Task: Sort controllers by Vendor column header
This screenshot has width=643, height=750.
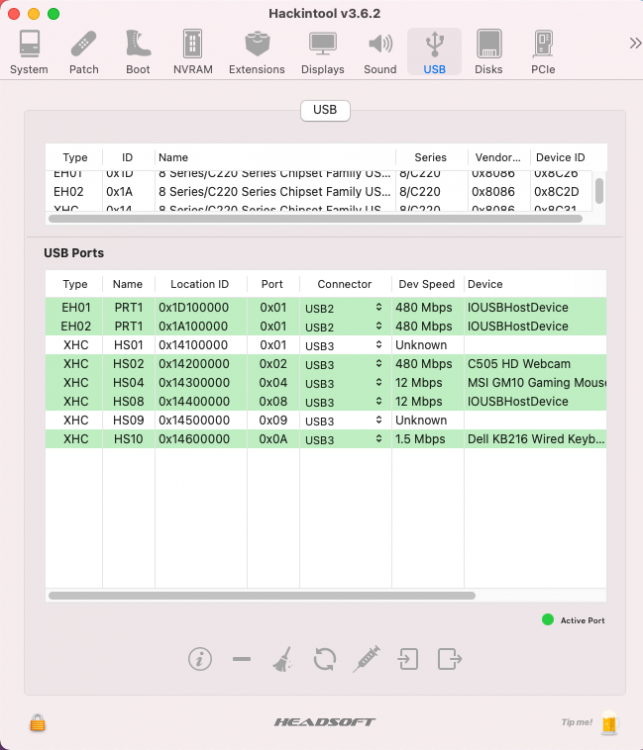Action: (498, 157)
